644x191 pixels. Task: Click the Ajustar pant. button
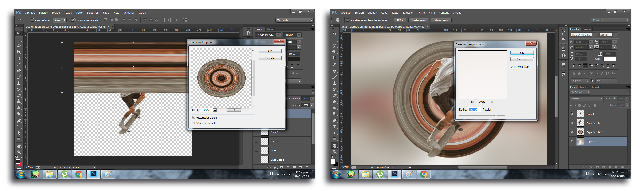click(x=418, y=20)
